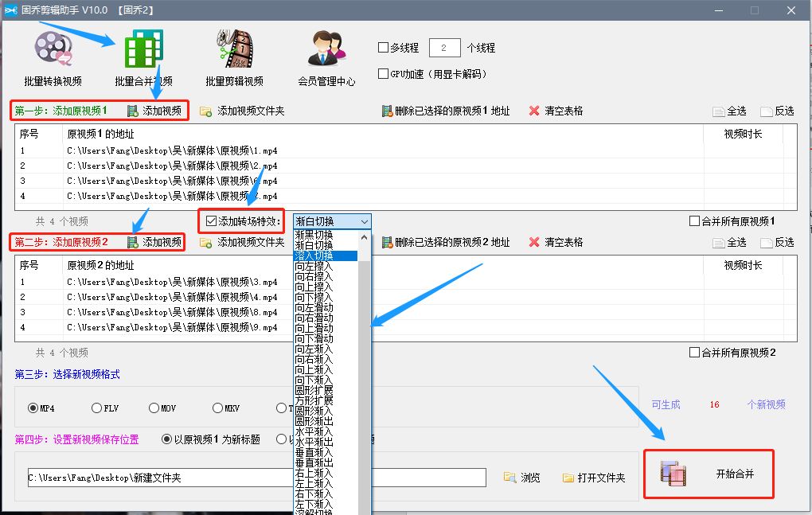Viewport: 812px width, 515px height.
Task: Choose 向右滑动 from transition list
Action: (x=326, y=318)
